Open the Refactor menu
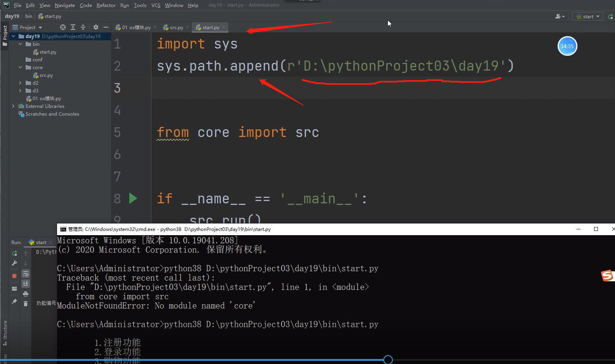615x364 pixels. pos(106,5)
